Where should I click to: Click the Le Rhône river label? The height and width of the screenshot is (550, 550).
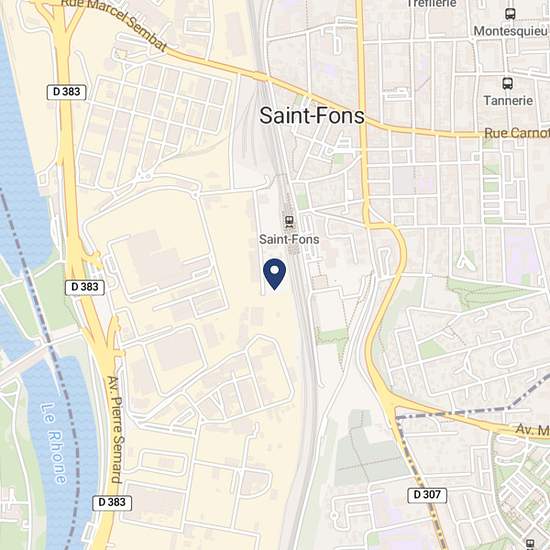point(54,443)
